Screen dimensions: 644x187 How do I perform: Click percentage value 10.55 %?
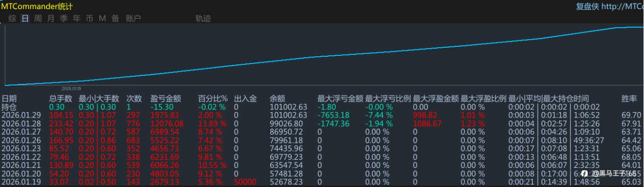point(212,165)
